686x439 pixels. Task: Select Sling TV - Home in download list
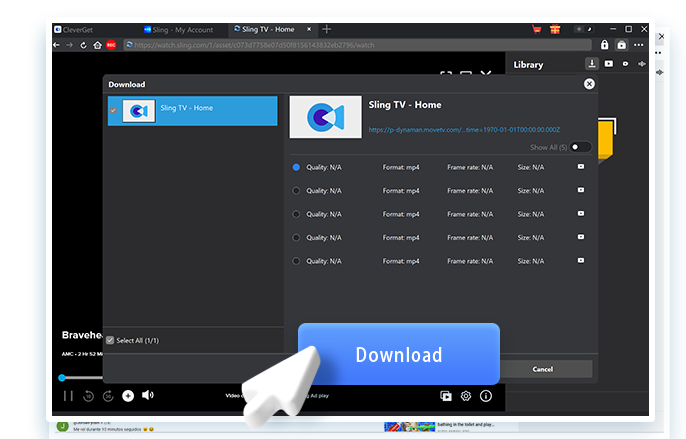[x=192, y=111]
